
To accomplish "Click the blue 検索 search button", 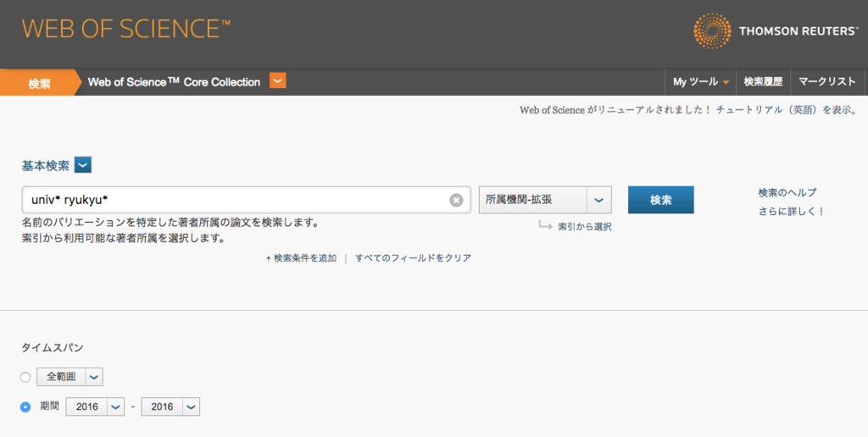I will (x=661, y=200).
